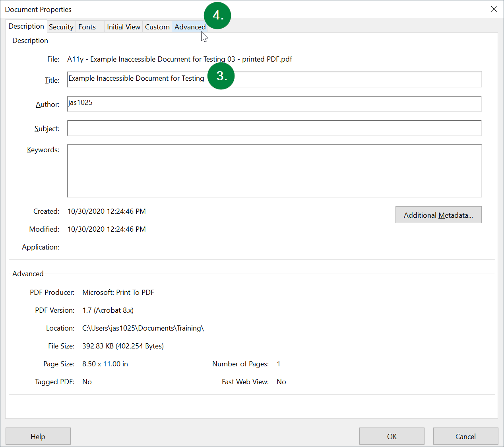Viewport: 504px width, 447px height.
Task: Close the Document Properties window
Action: click(494, 9)
